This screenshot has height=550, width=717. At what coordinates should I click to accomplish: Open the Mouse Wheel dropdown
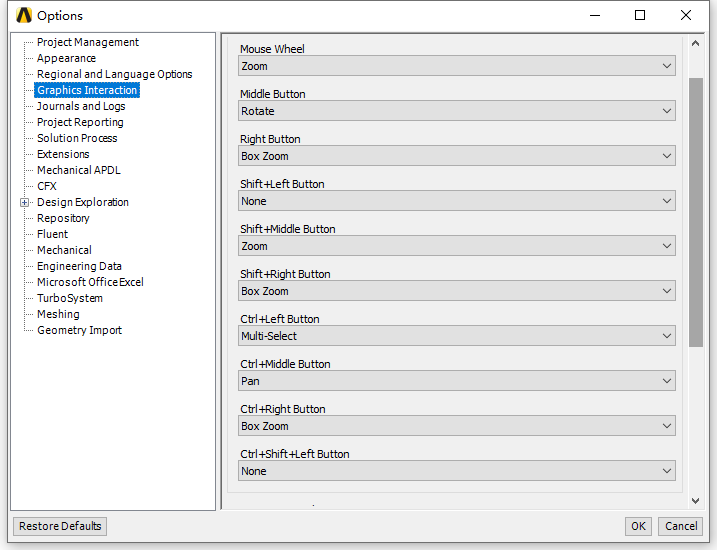456,66
